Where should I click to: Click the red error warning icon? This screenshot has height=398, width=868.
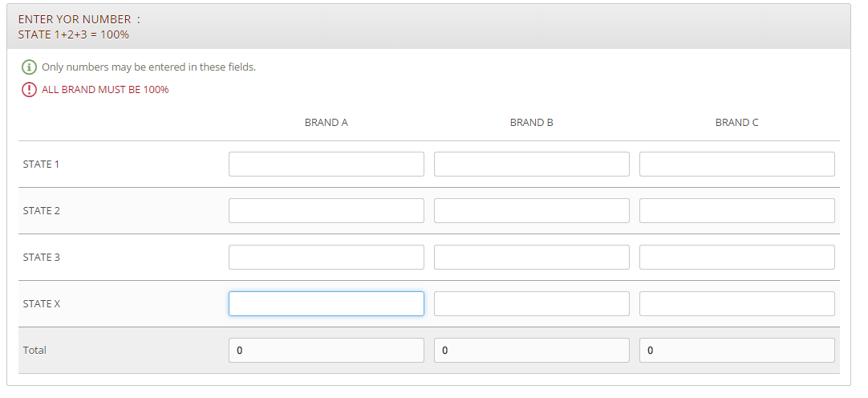29,90
